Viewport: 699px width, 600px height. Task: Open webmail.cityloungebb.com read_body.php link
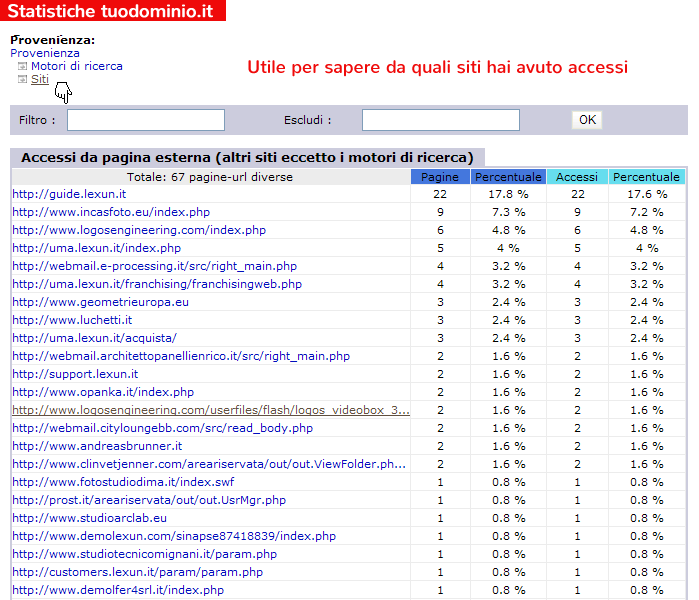pos(163,428)
